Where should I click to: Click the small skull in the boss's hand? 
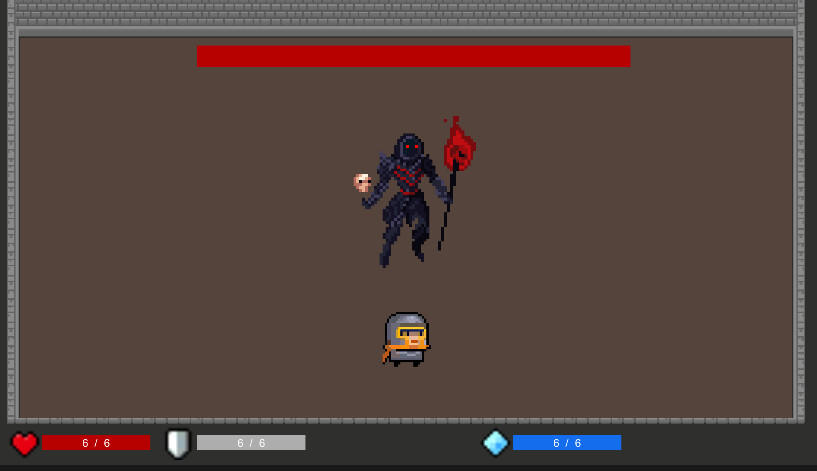coord(362,182)
